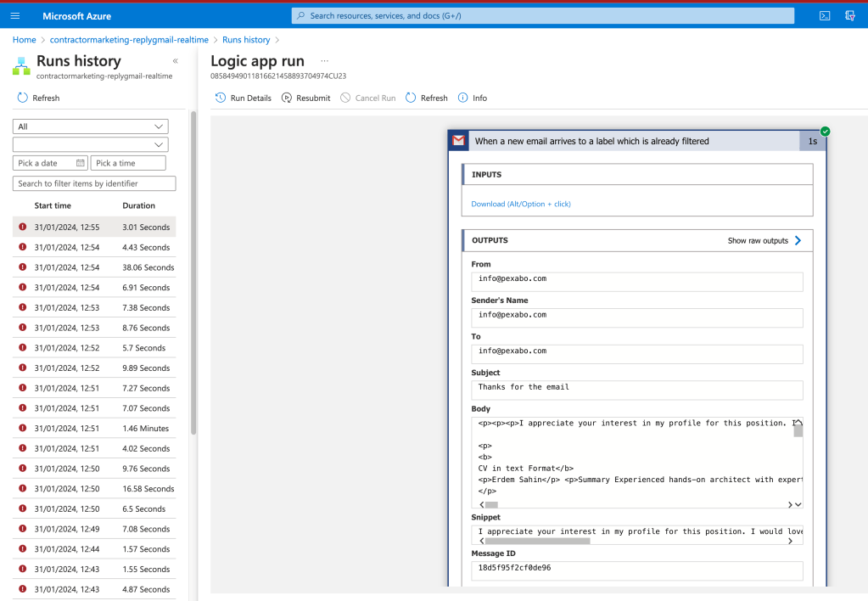This screenshot has width=868, height=601.
Task: Open the Runs history breadcrumb link
Action: click(x=246, y=40)
